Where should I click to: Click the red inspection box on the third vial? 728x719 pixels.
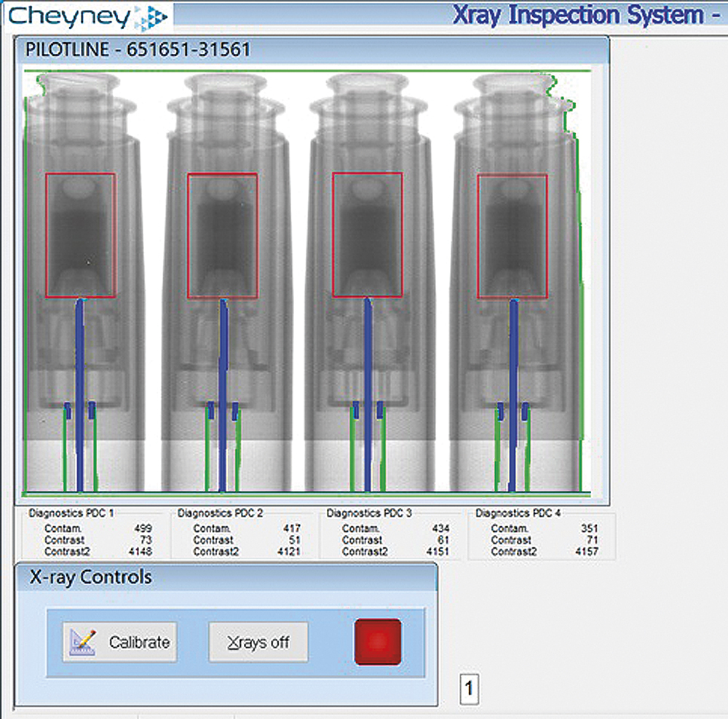pos(367,235)
